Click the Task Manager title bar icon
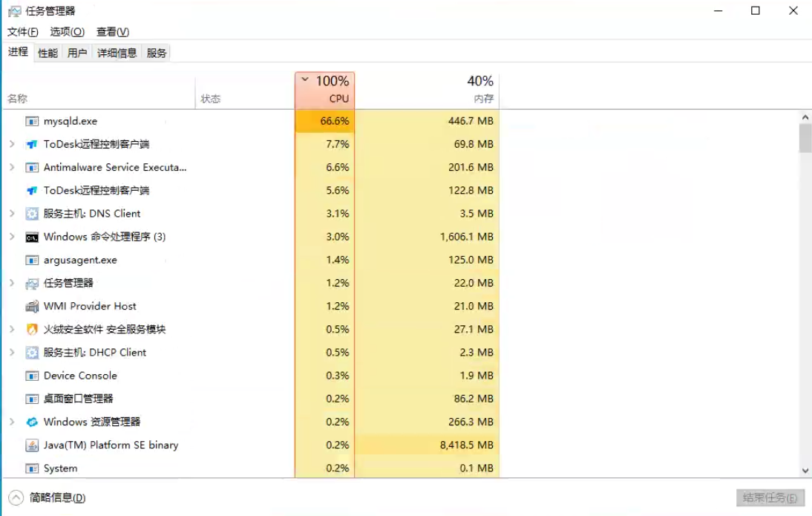The width and height of the screenshot is (812, 516). [15, 11]
